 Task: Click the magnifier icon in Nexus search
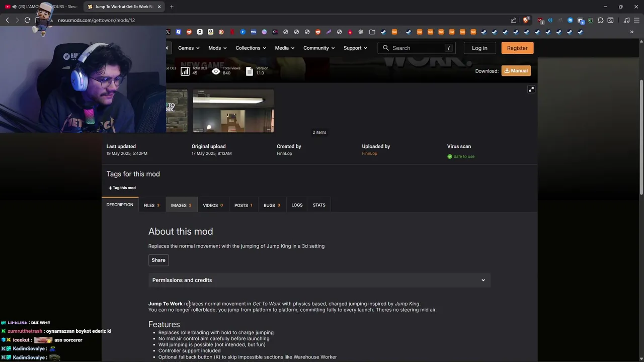tap(386, 48)
